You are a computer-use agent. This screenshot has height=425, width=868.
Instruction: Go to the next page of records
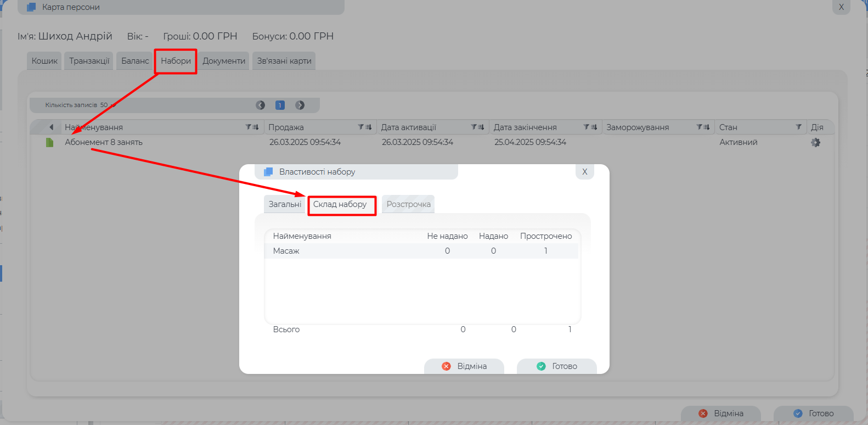(300, 105)
